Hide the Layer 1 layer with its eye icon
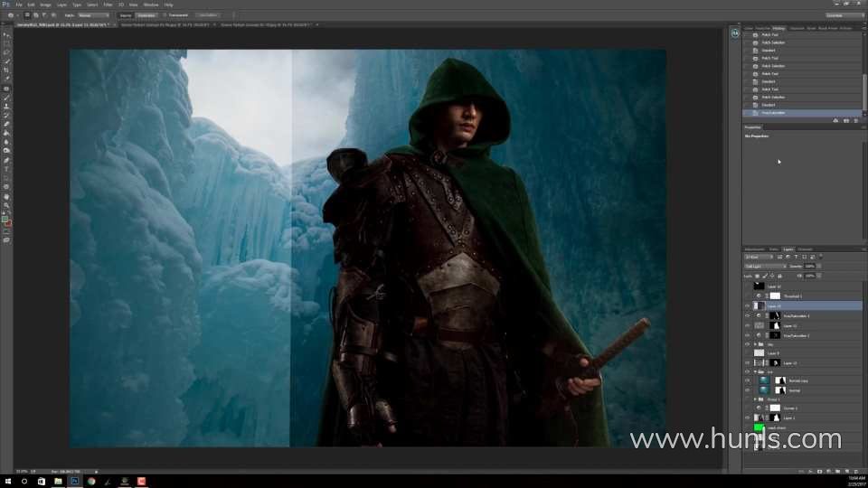This screenshot has height=488, width=868. coord(747,418)
